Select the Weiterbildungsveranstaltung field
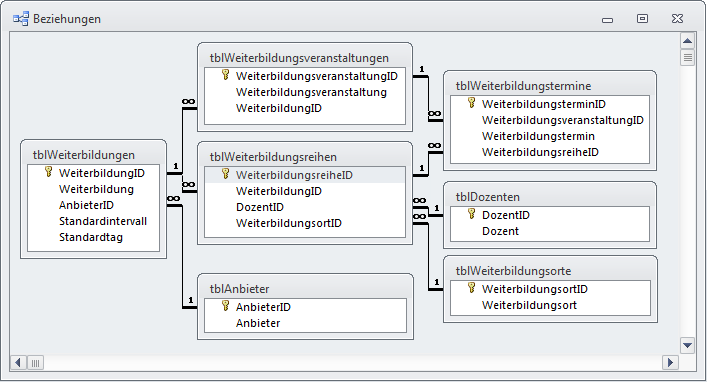Screen dimensions: 707x382 [x=311, y=92]
